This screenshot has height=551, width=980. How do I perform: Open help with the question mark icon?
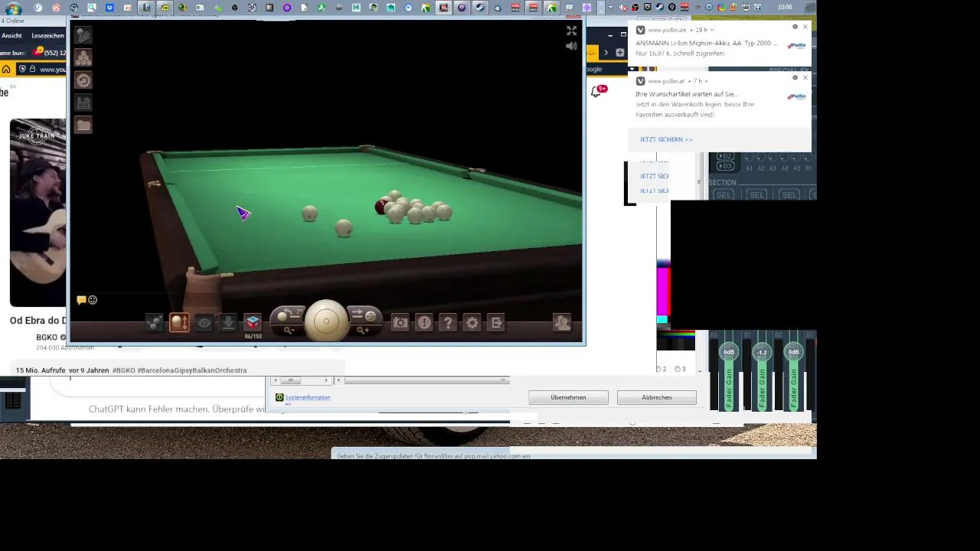pos(449,323)
